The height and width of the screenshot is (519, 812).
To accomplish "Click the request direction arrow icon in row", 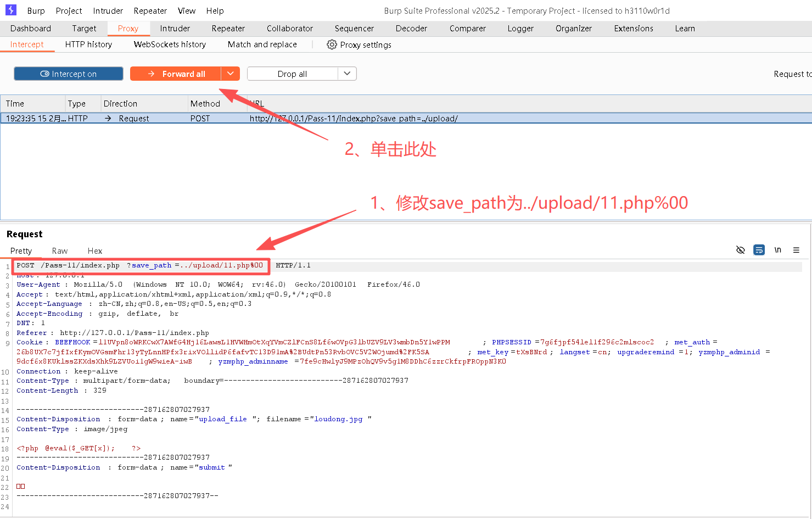I will pos(108,118).
